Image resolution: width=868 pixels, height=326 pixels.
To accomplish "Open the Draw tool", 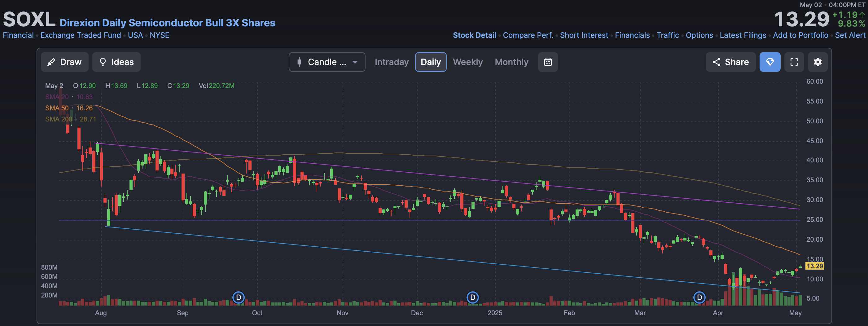I will (64, 62).
